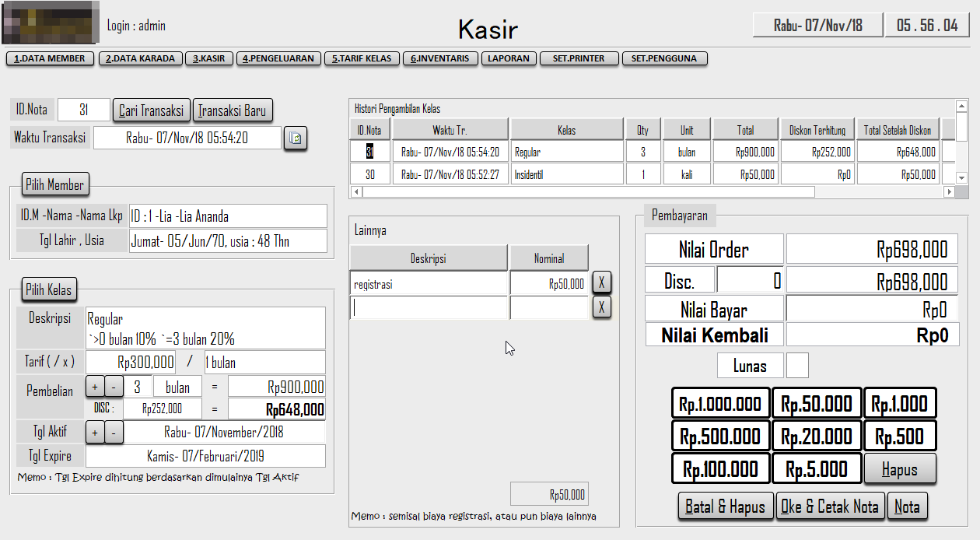980x540 pixels.
Task: Move Tgl Aktif date back with minus
Action: [x=114, y=432]
